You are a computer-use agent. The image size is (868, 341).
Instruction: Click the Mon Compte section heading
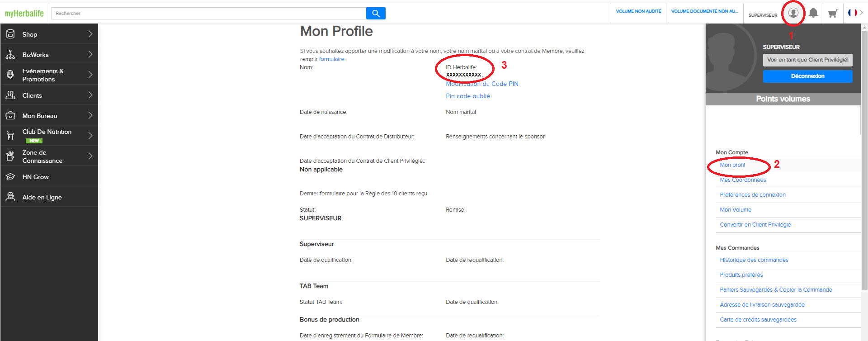pyautogui.click(x=732, y=152)
